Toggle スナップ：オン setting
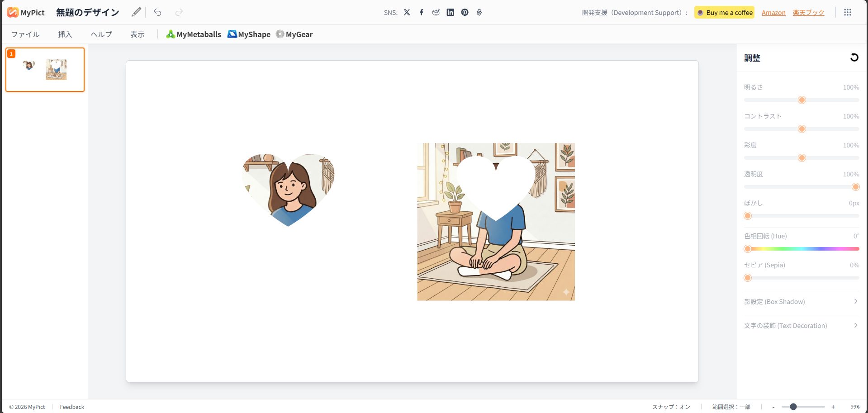868x413 pixels. pos(671,407)
